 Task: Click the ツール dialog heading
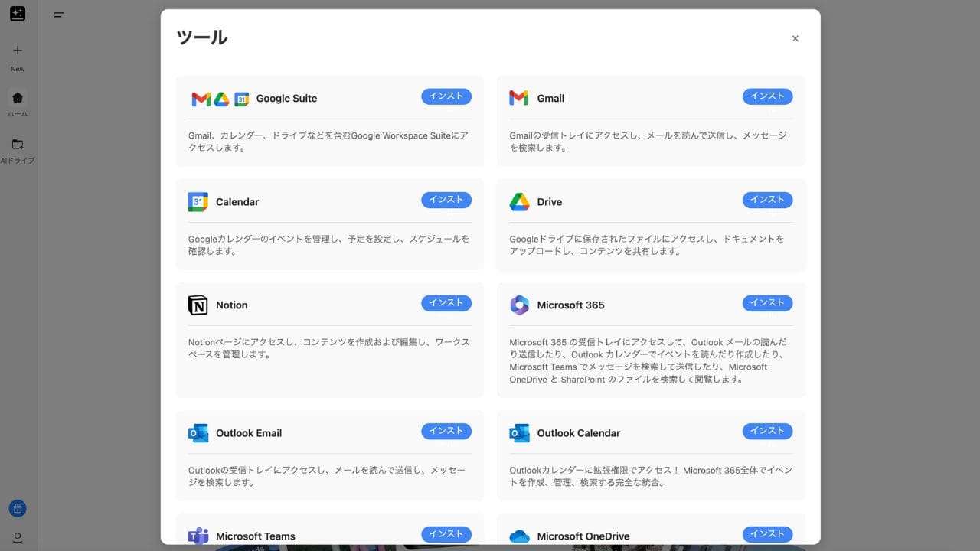(202, 37)
